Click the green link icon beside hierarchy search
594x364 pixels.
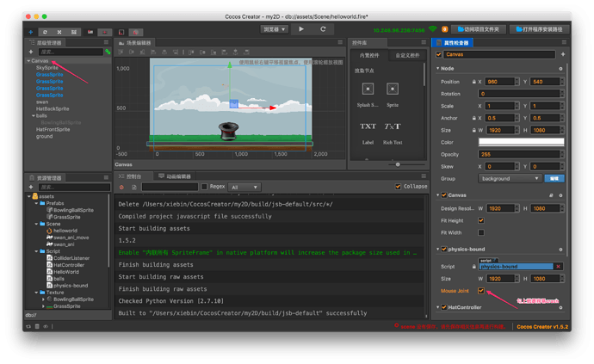108,52
